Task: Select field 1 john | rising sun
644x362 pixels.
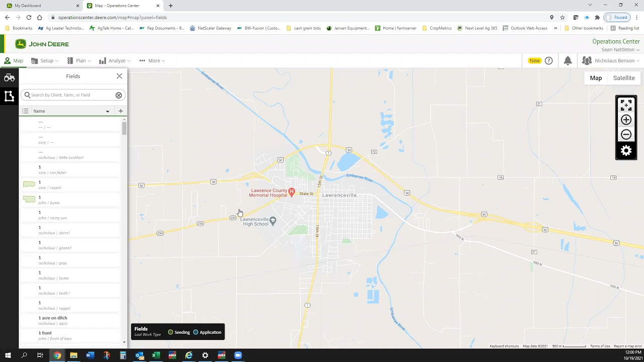Action: (70, 215)
